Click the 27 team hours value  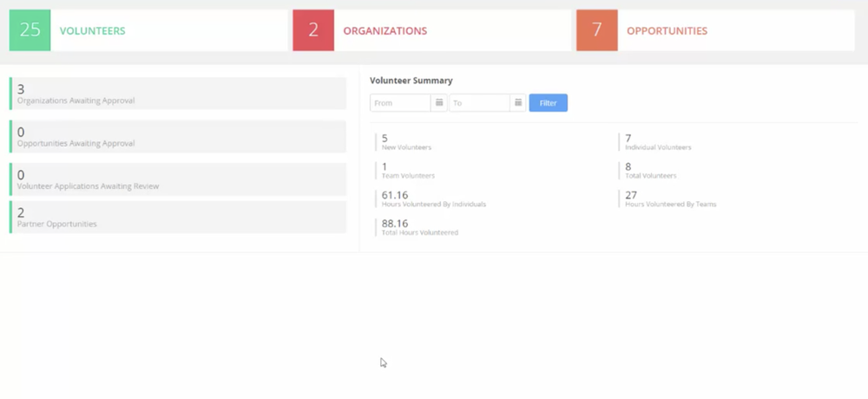[x=631, y=195]
